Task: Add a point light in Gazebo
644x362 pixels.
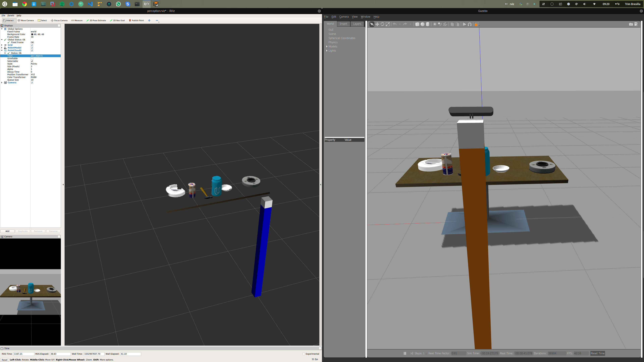Action: 435,24
